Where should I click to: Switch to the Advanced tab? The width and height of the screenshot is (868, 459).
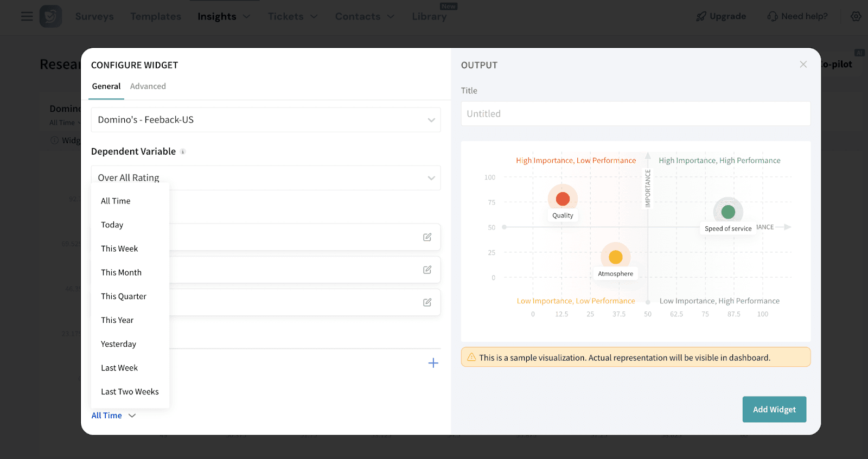[148, 86]
